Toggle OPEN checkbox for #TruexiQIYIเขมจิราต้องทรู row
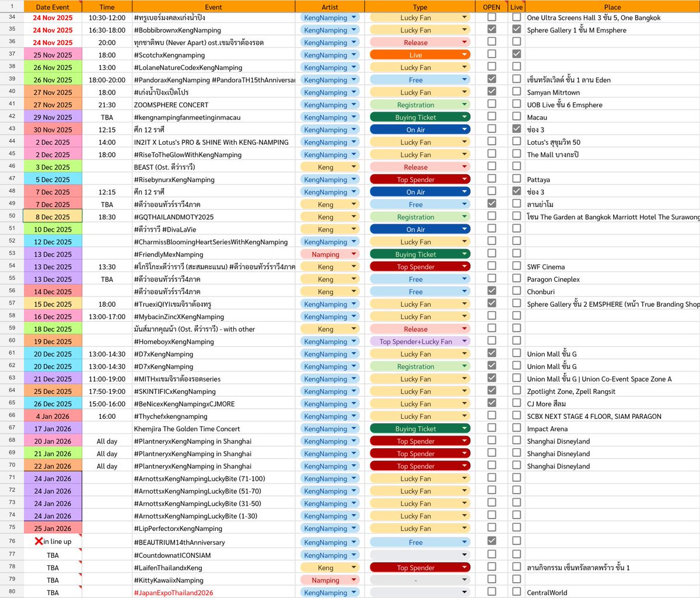700x598 pixels. pyautogui.click(x=492, y=304)
